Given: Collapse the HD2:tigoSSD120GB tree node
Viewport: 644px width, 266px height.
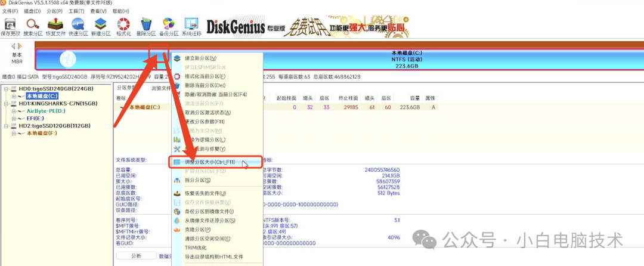Looking at the screenshot, I should coord(7,126).
